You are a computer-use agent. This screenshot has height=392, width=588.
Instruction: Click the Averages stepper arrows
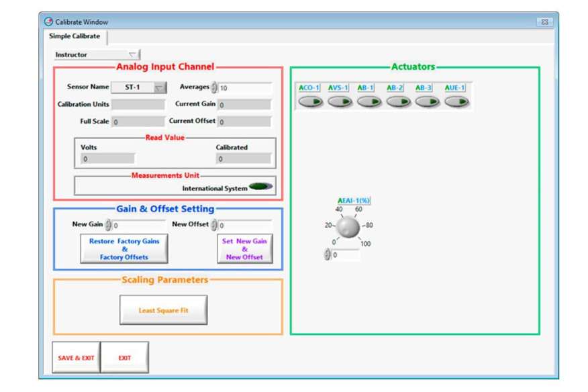[x=214, y=88]
